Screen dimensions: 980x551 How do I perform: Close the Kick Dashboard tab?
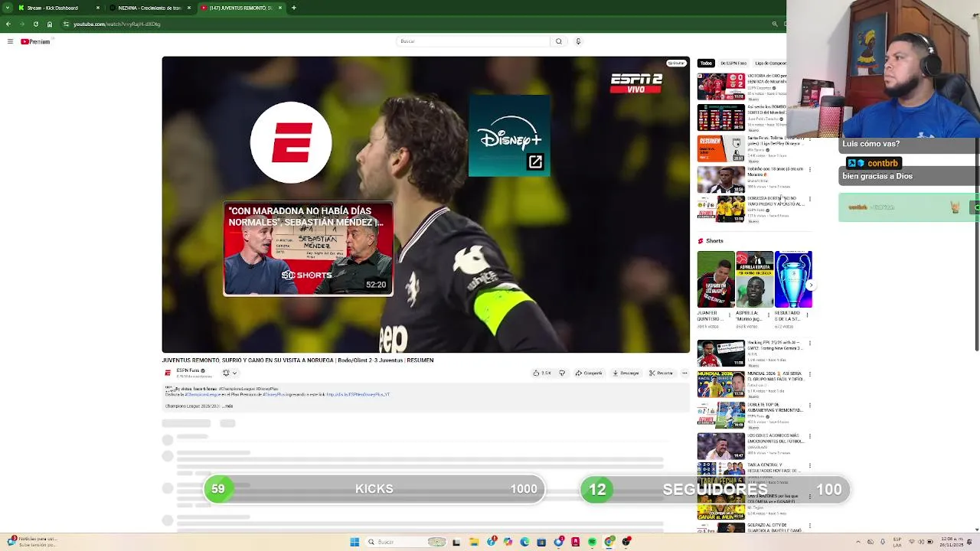[x=98, y=8]
